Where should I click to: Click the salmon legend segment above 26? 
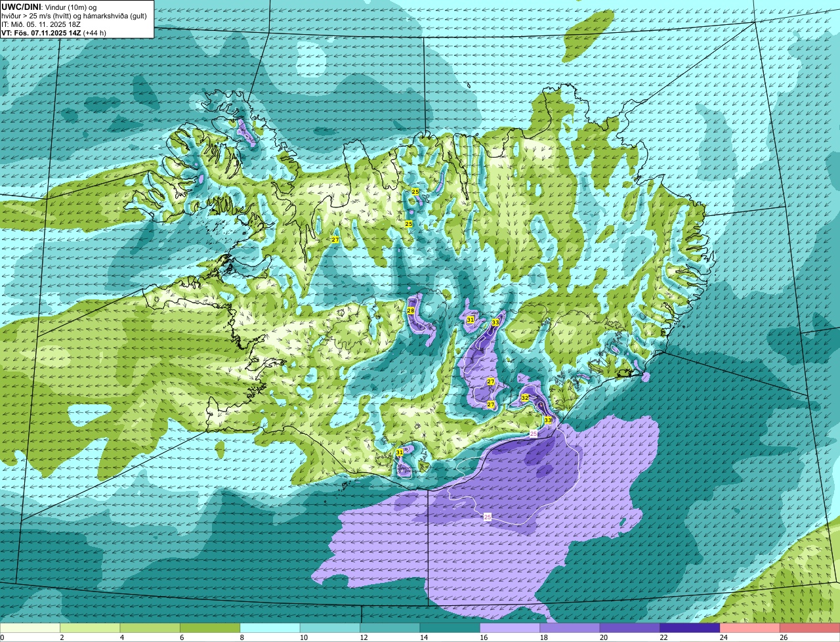[810, 628]
